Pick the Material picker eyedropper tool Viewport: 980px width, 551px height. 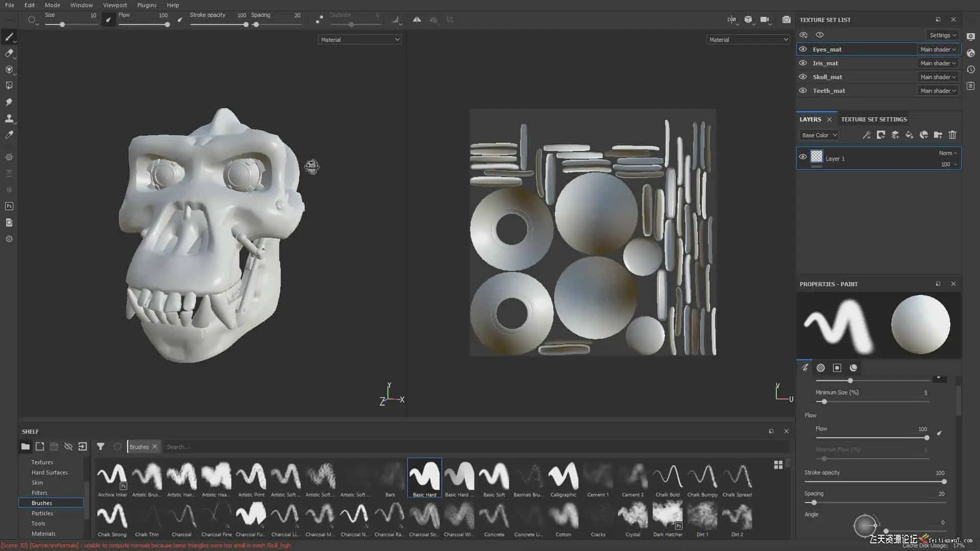(9, 135)
